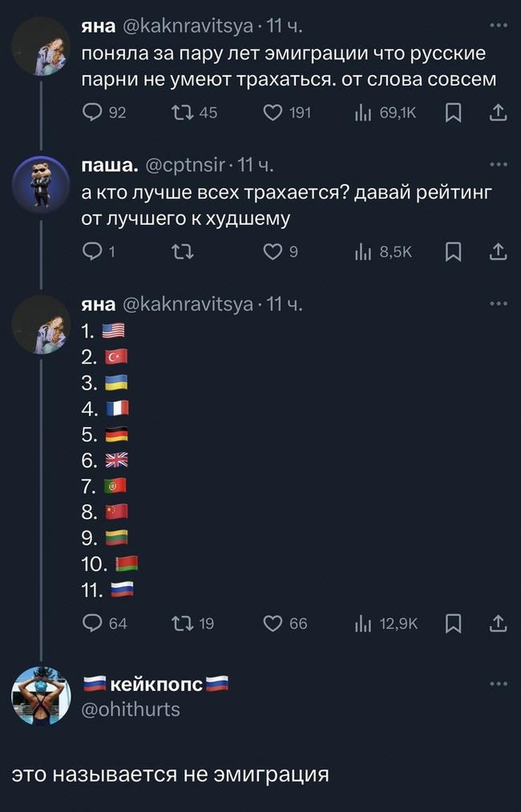Reply to flag list tweet with 64 replies
521x812 pixels.
click(91, 622)
